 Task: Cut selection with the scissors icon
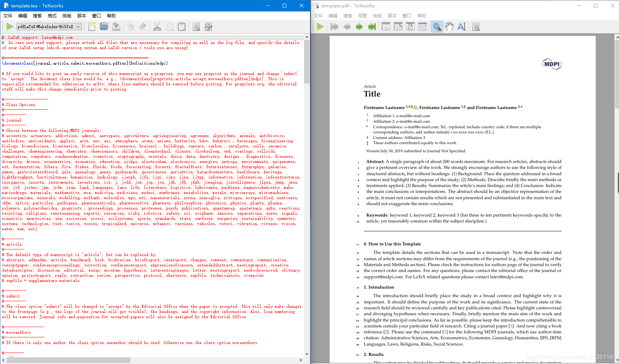[157, 27]
